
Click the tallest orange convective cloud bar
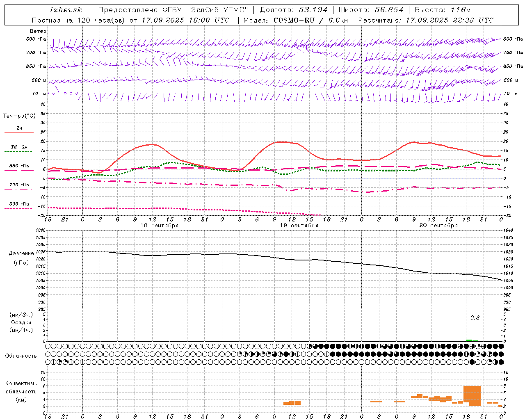pos(472,396)
